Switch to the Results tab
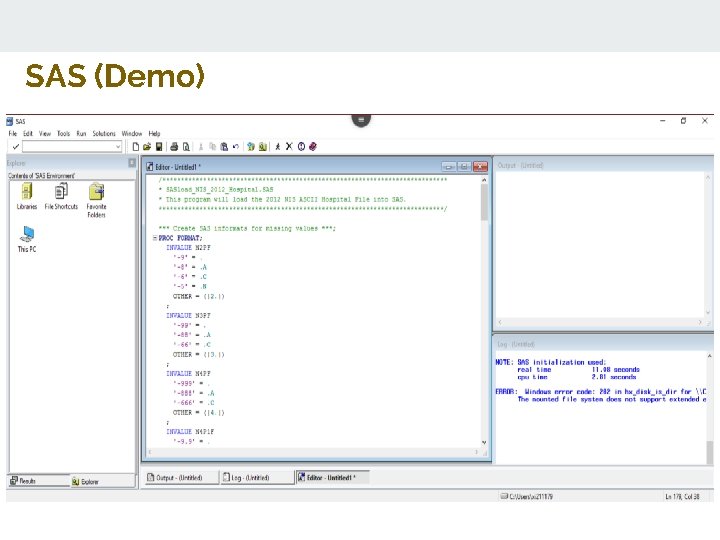 click(x=39, y=481)
